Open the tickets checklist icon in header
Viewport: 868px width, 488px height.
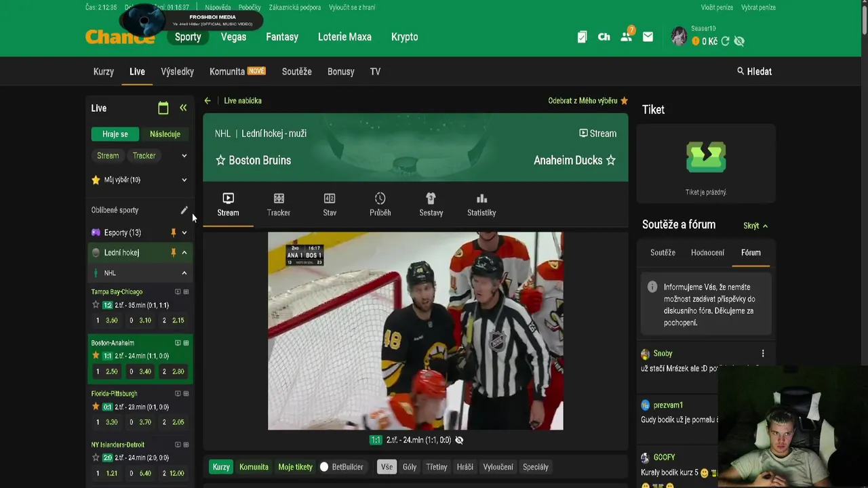coord(582,37)
